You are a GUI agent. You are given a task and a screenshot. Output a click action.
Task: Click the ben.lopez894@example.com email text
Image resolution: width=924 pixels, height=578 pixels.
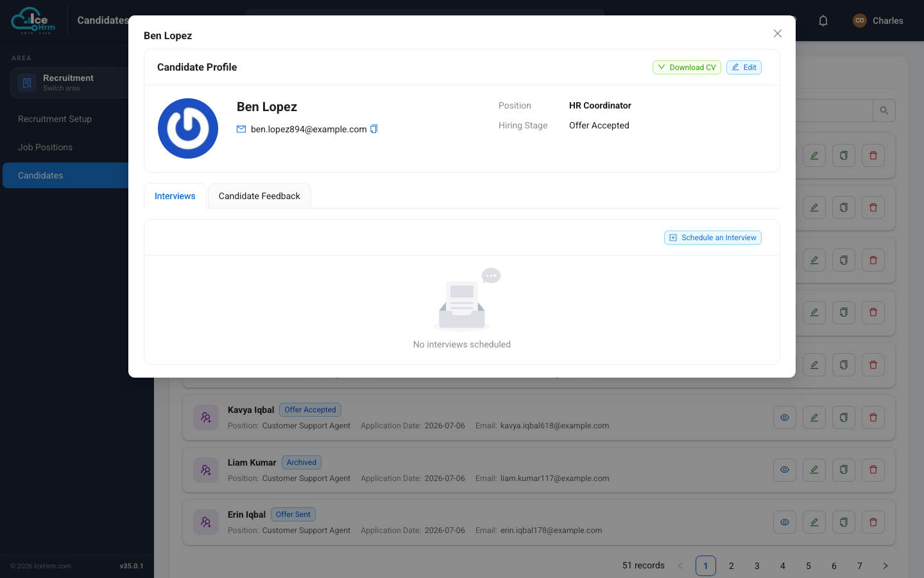309,129
